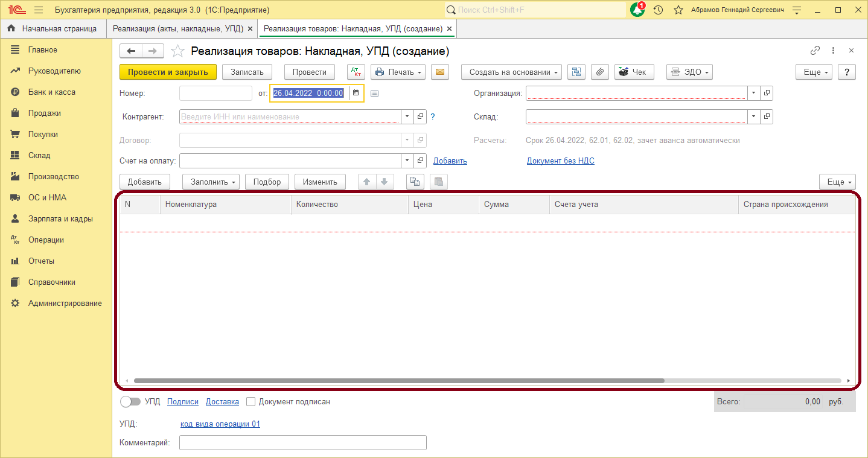Viewport: 868px width, 458px height.
Task: Click the history clock icon
Action: (x=658, y=10)
